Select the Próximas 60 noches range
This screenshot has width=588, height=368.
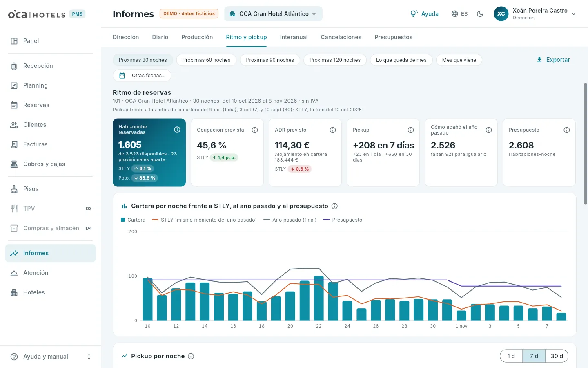coord(206,60)
